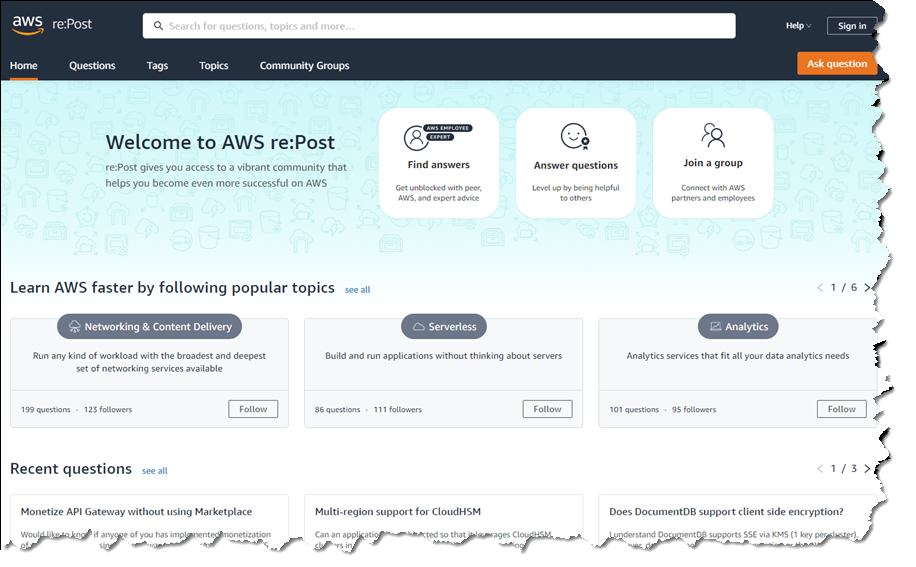
Task: Click the Sign in button
Action: (x=852, y=26)
